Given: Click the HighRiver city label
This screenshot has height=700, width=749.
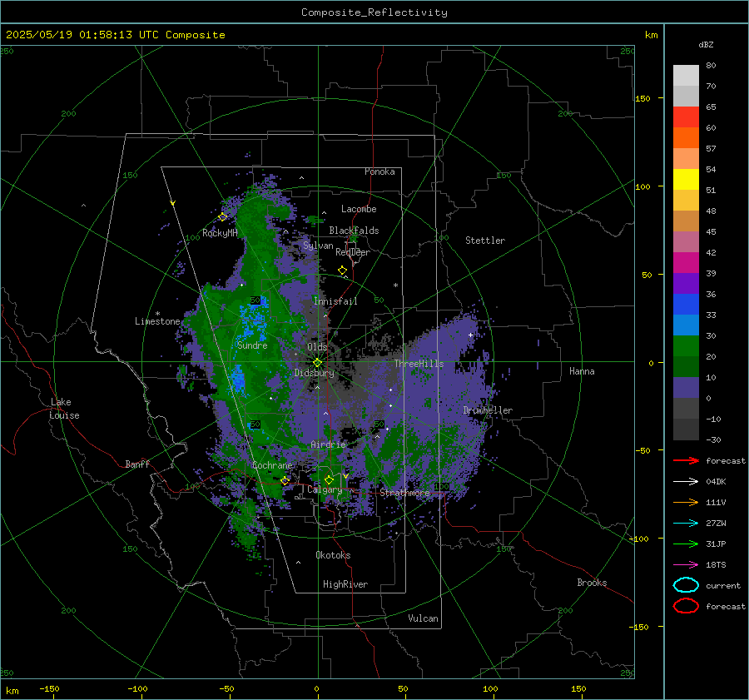Looking at the screenshot, I should [x=345, y=584].
